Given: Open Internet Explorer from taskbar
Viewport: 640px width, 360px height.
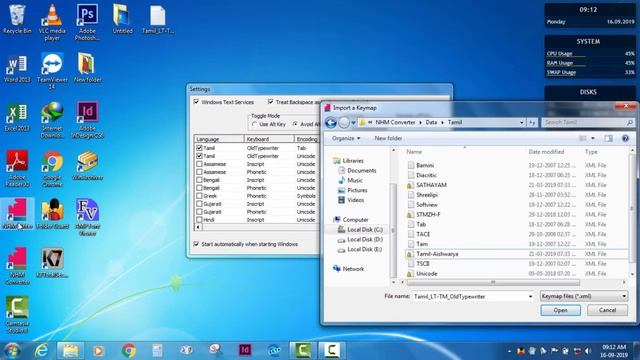Looking at the screenshot, I should [x=41, y=351].
